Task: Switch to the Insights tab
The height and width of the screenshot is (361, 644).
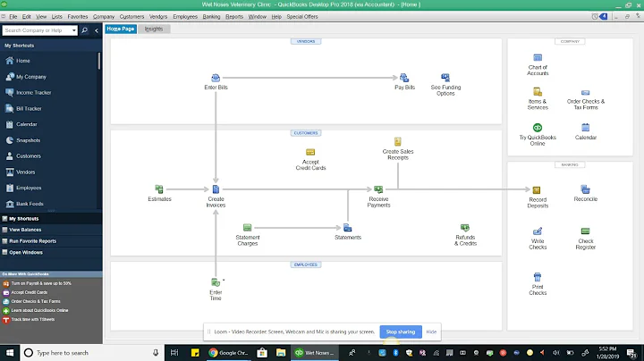Action: [154, 29]
